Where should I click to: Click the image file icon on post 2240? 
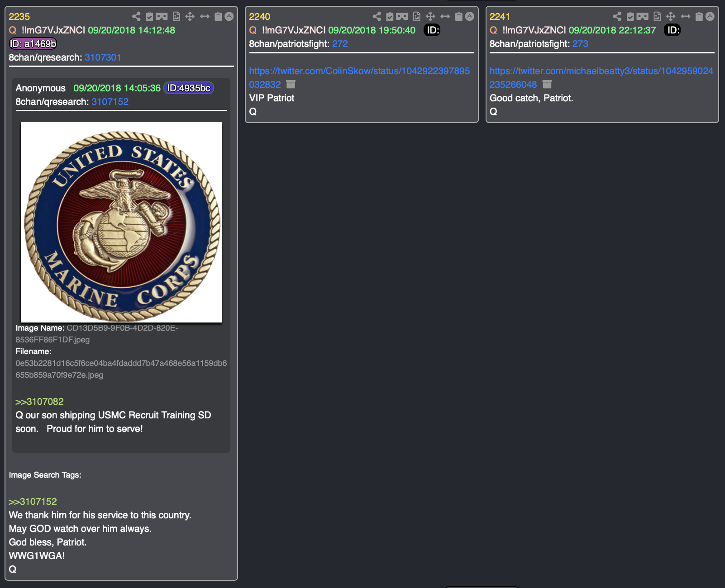tap(417, 17)
